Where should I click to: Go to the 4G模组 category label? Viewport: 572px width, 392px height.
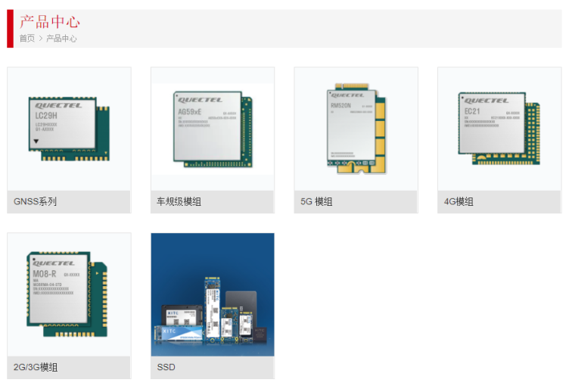(x=459, y=202)
